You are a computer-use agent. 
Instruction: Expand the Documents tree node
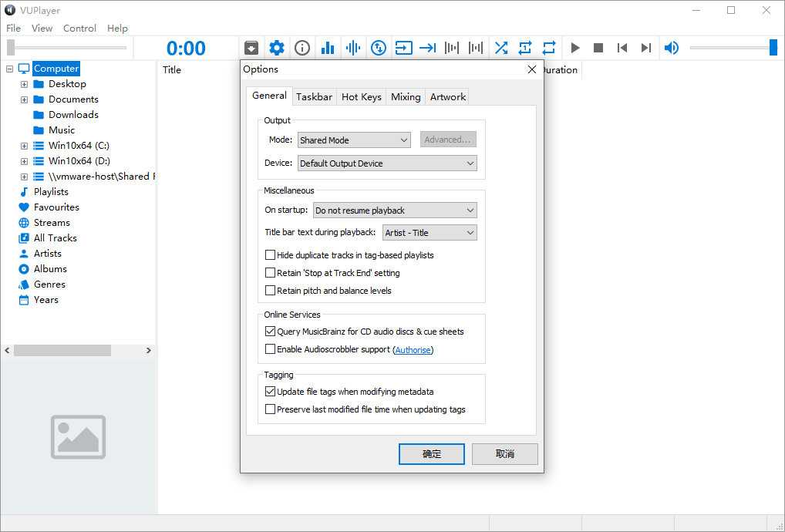pyautogui.click(x=24, y=99)
